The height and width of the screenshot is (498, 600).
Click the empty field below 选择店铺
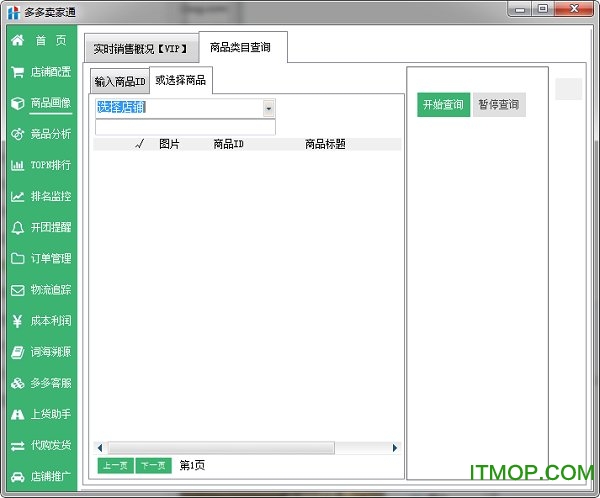185,127
